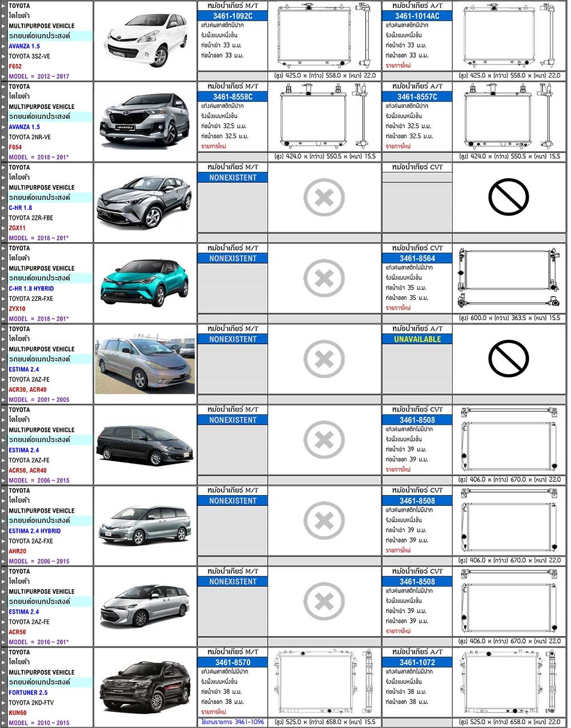Click the chassis code KUN60
571x728 pixels.
coord(18,713)
